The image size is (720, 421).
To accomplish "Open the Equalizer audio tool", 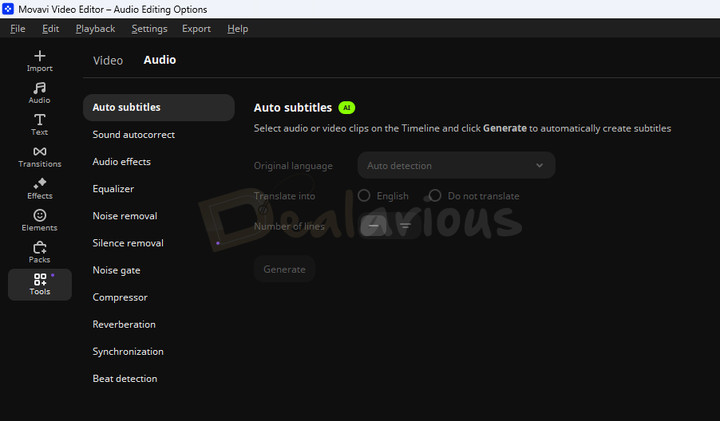I will 113,189.
